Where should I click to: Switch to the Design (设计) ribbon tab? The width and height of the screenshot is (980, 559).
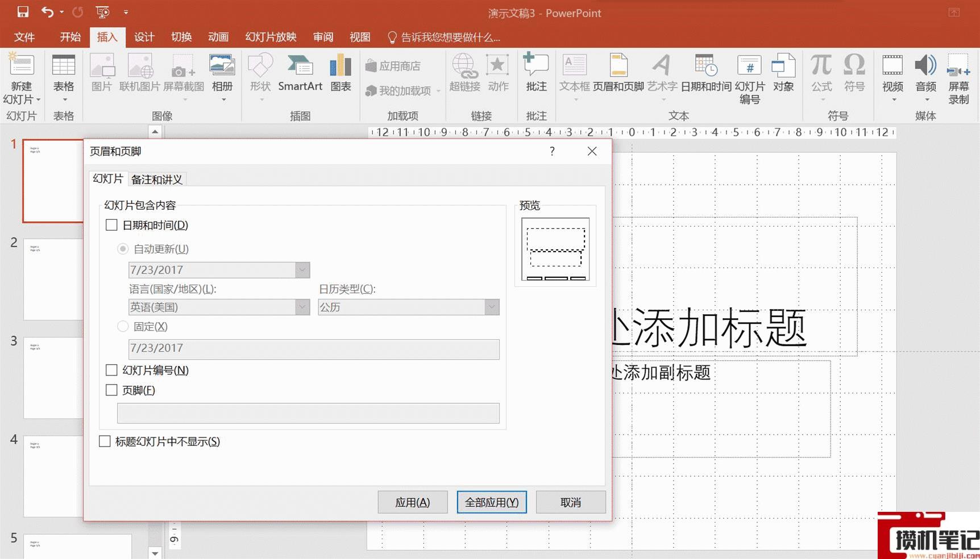pos(144,37)
